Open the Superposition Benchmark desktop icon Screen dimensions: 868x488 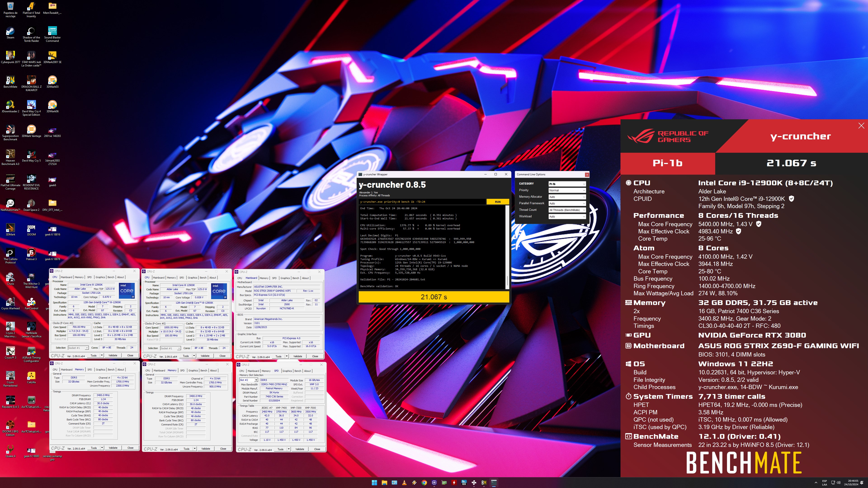[10, 133]
